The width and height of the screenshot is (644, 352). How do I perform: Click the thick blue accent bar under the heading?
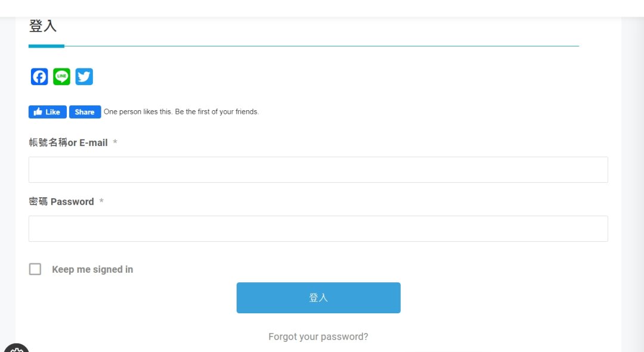pyautogui.click(x=47, y=46)
